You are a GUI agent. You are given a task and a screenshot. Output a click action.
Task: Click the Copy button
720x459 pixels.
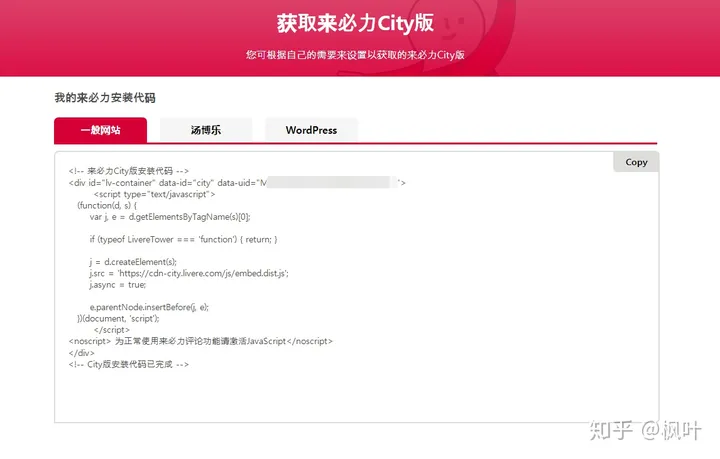coord(636,162)
